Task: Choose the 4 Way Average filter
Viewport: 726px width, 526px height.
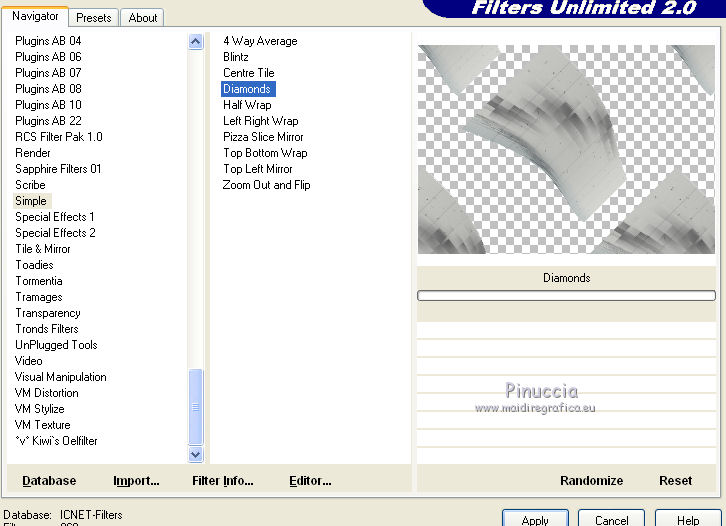Action: click(260, 41)
